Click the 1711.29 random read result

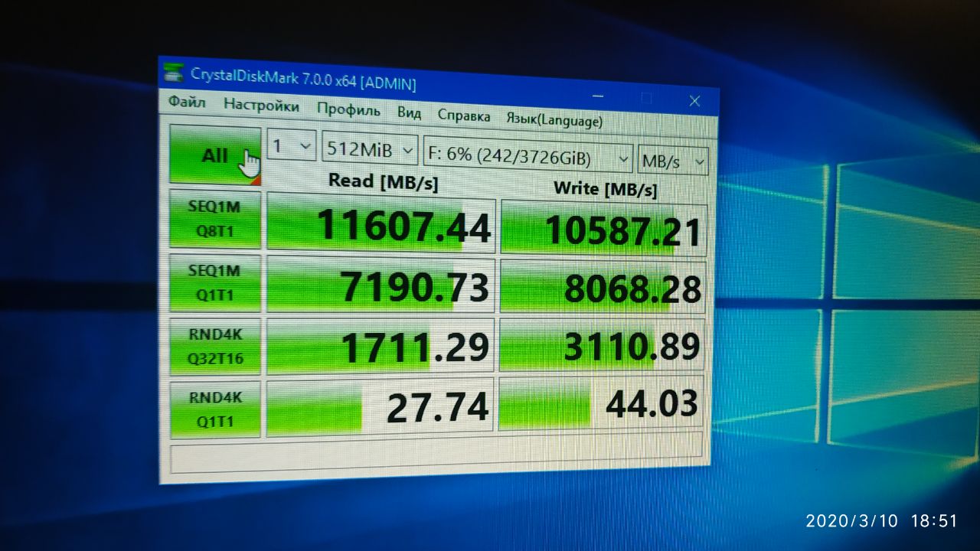[x=381, y=347]
